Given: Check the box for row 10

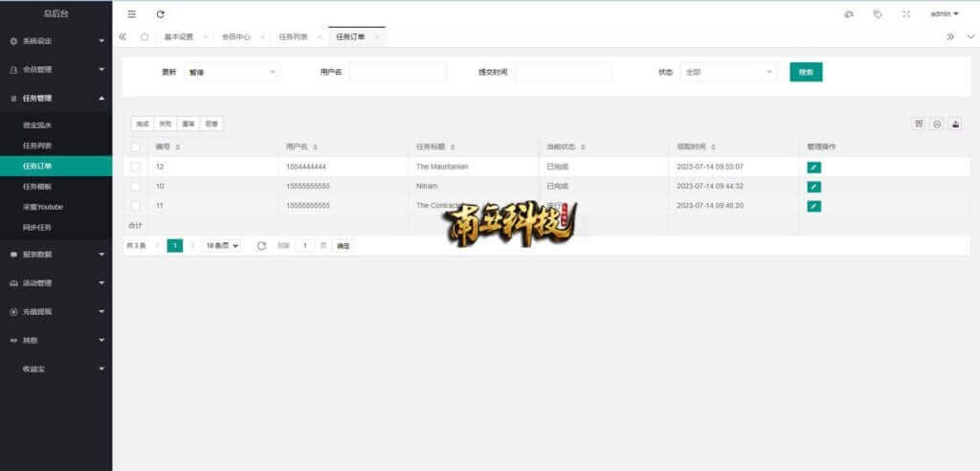Looking at the screenshot, I should coord(135,186).
